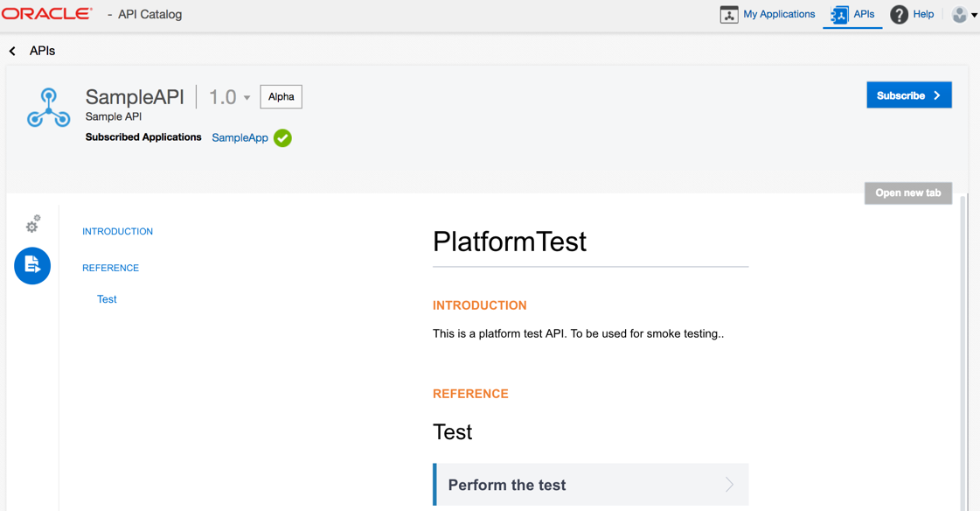This screenshot has width=980, height=511.
Task: Select the Test item under REFERENCE
Action: pyautogui.click(x=107, y=299)
